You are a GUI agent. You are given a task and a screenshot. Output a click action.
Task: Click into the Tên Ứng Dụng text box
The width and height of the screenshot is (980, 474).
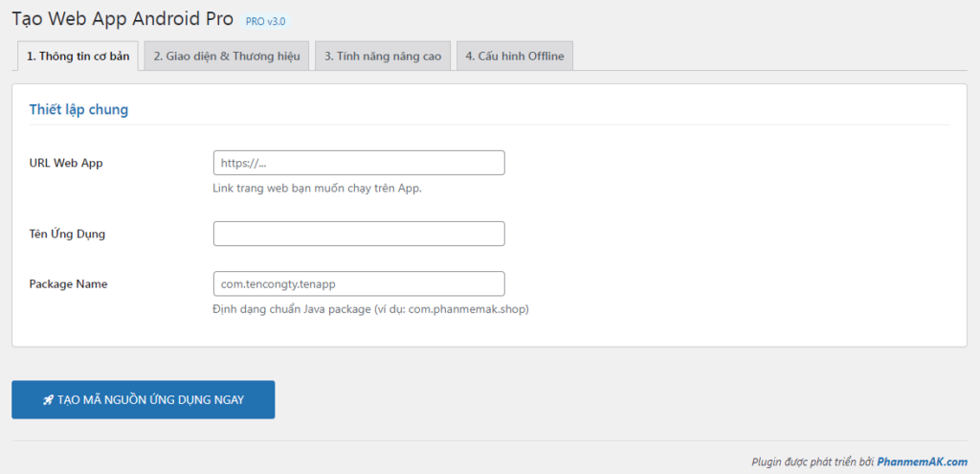tap(358, 234)
